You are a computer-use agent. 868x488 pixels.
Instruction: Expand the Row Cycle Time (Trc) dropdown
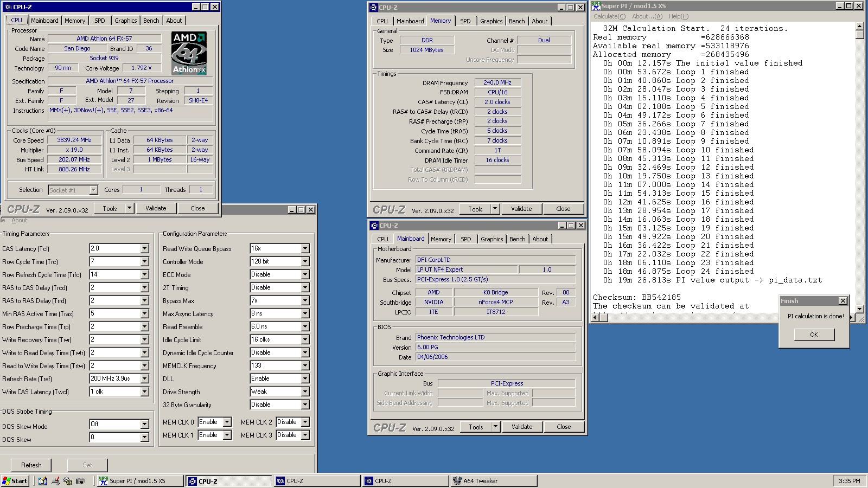point(144,261)
